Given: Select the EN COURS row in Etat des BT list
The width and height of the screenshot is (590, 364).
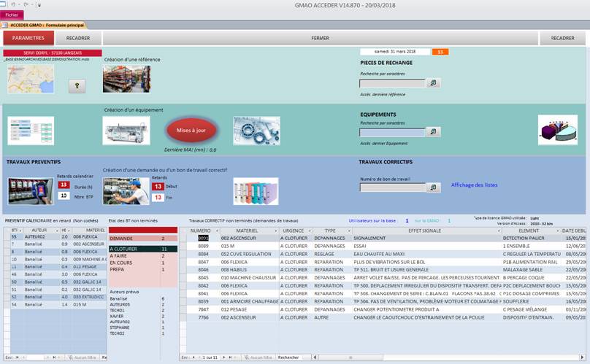Looking at the screenshot, I should pyautogui.click(x=143, y=263).
